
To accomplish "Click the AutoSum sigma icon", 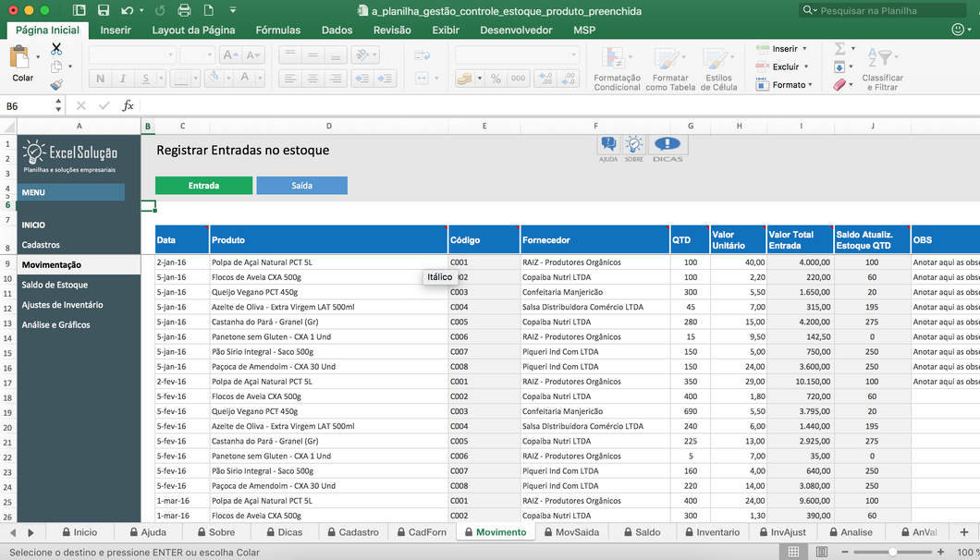I will (839, 48).
